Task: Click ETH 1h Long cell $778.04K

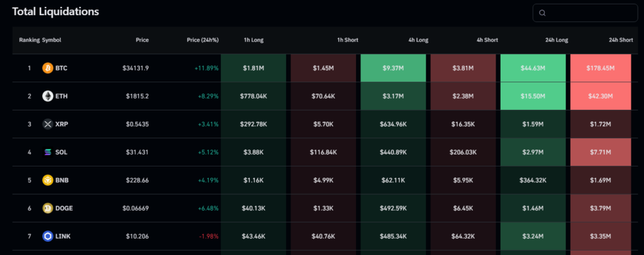Action: click(x=253, y=96)
